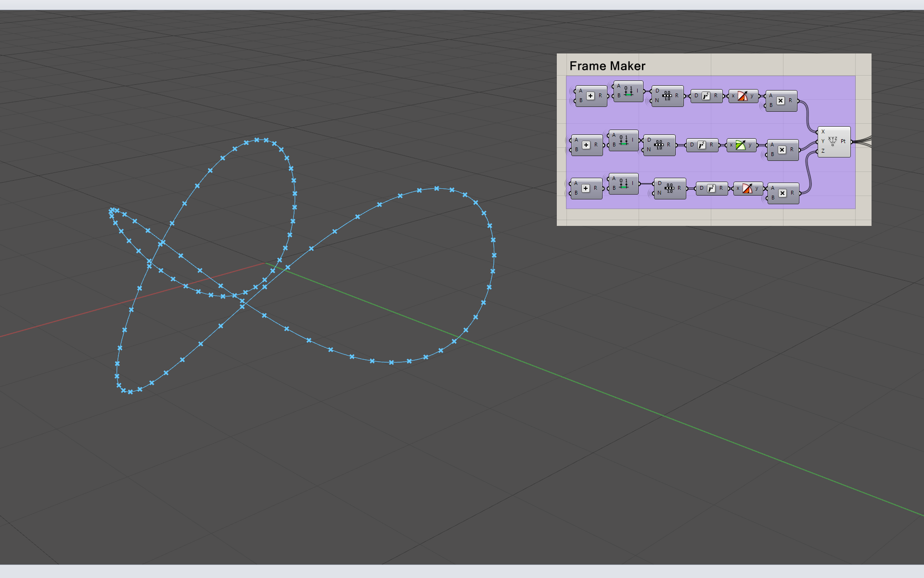Click the R output of bottom Multiplication component
Screen dimensions: 924x578
(x=792, y=193)
